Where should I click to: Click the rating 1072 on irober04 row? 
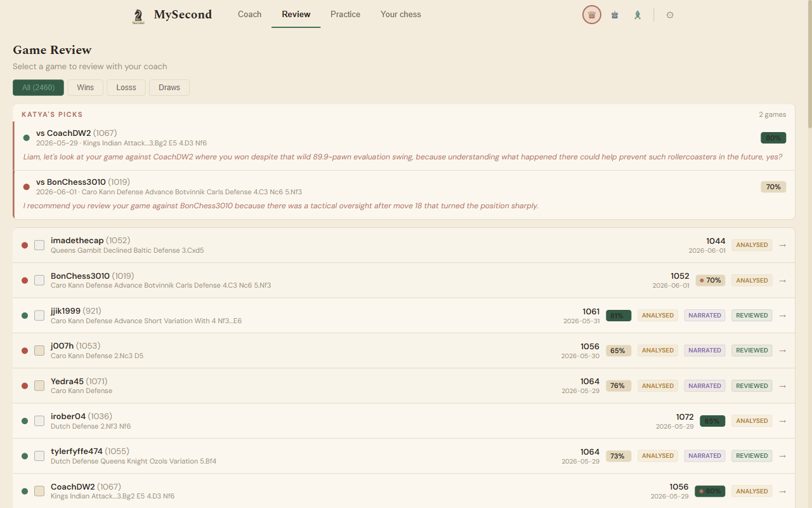tap(684, 417)
